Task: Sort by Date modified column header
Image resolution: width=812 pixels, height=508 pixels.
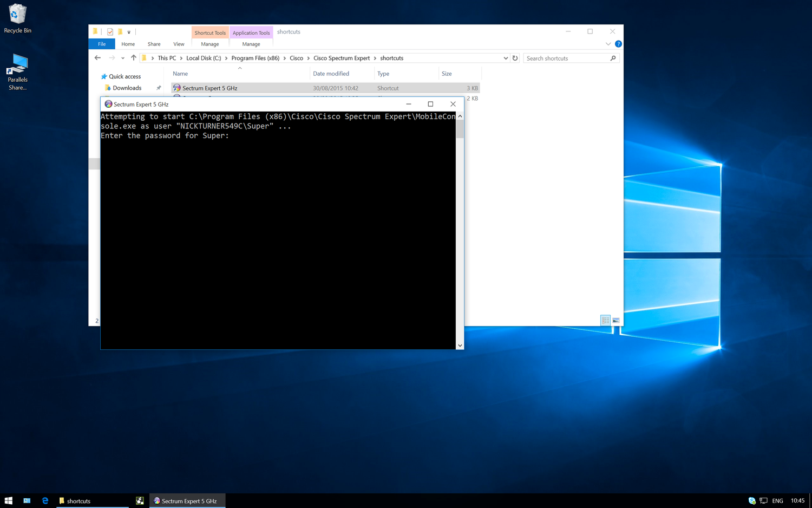Action: click(342, 74)
